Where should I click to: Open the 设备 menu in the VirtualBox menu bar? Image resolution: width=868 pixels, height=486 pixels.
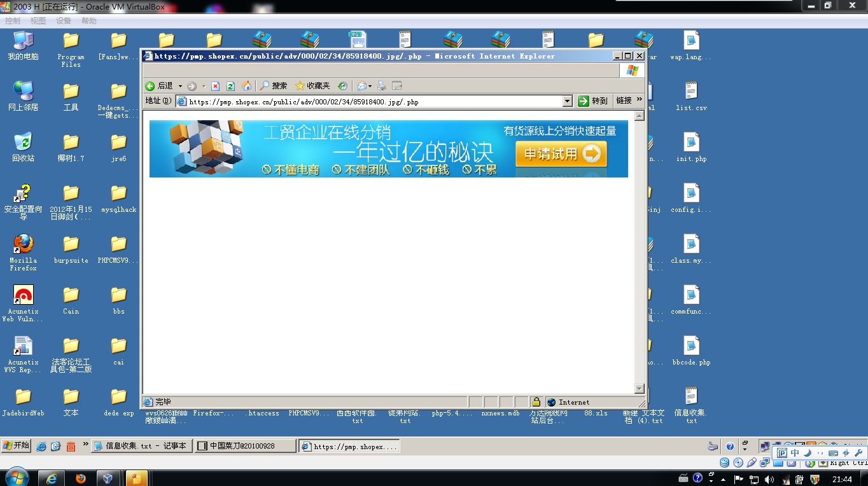pos(64,21)
